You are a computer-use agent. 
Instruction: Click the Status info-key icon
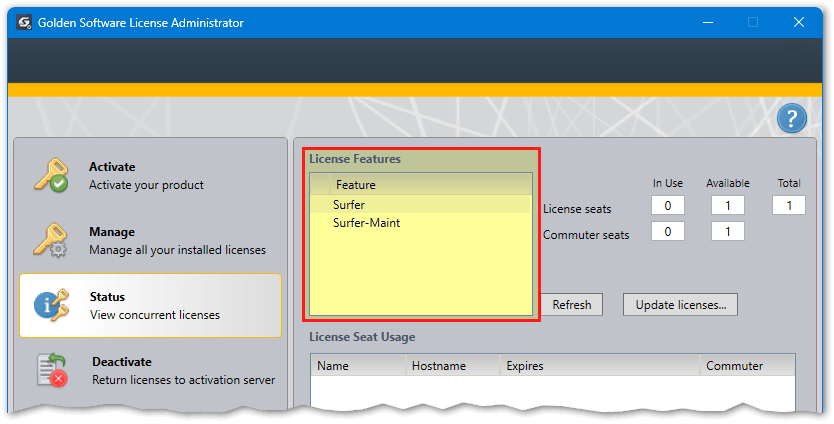[x=52, y=305]
